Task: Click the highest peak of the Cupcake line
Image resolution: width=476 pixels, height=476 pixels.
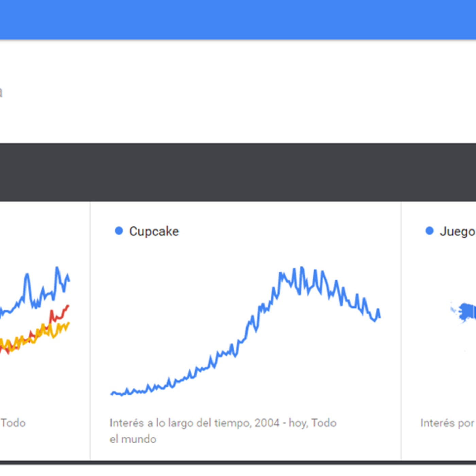Action: coord(302,268)
